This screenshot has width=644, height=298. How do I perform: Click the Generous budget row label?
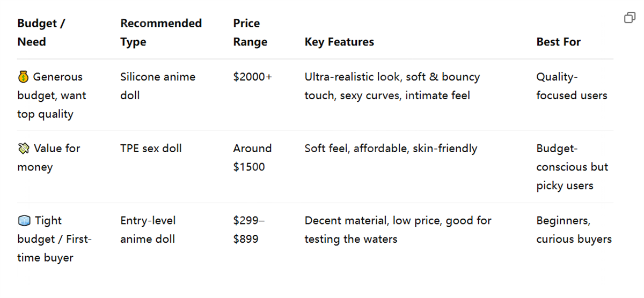point(52,95)
